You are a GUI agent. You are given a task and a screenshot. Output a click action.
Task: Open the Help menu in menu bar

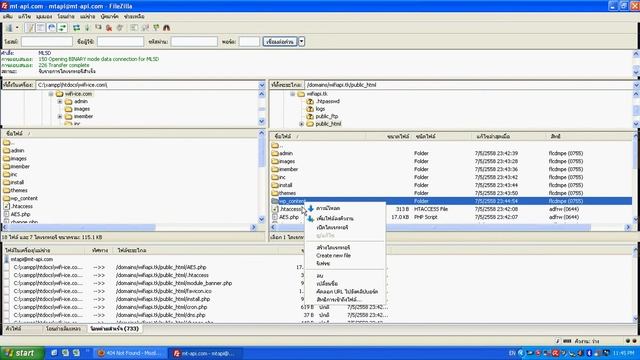pyautogui.click(x=134, y=17)
